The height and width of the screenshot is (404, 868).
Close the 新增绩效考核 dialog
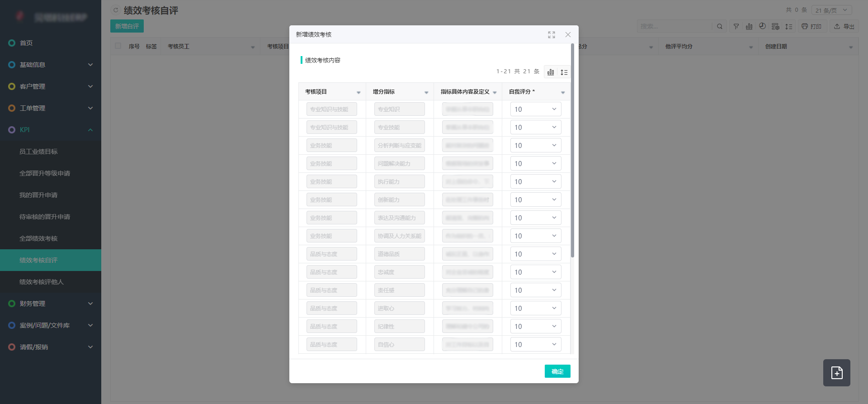pyautogui.click(x=568, y=35)
